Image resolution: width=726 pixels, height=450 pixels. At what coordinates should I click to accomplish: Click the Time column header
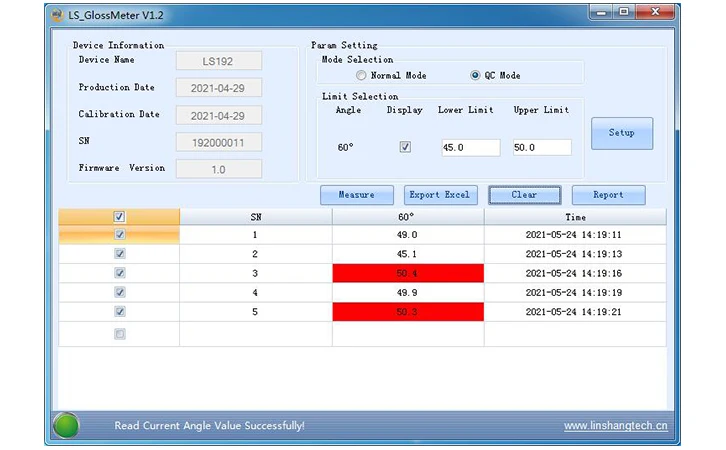point(575,217)
